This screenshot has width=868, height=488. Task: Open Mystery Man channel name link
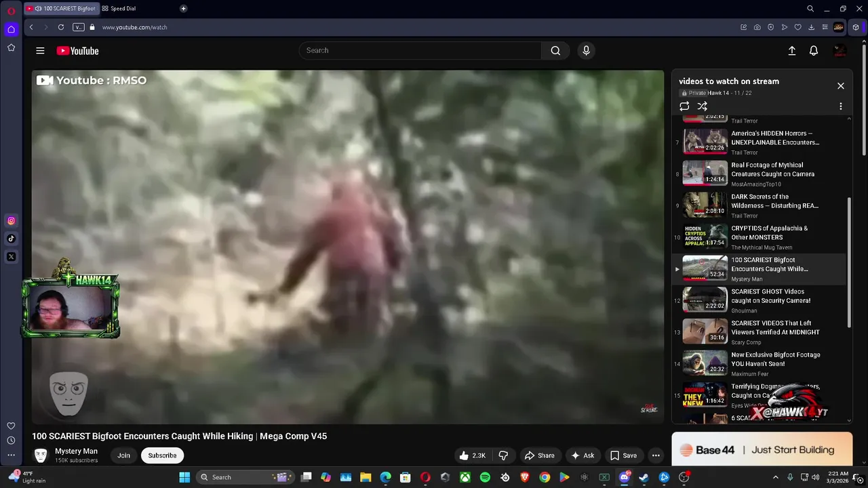tap(76, 451)
